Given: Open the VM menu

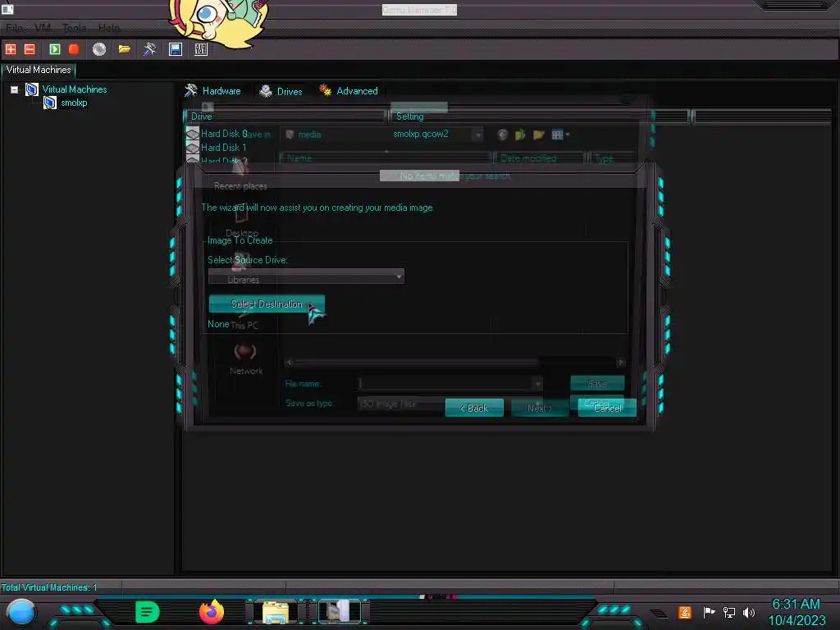Looking at the screenshot, I should 43,28.
